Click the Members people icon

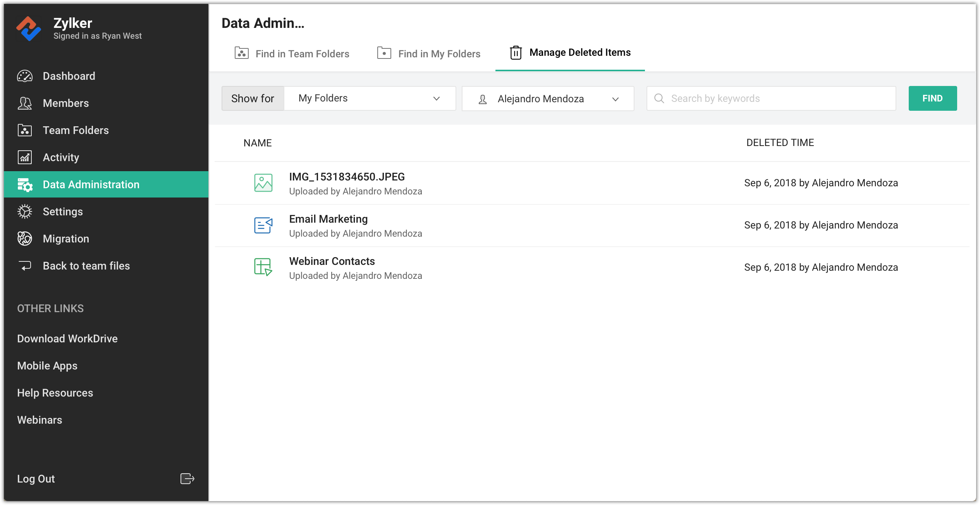pos(25,103)
